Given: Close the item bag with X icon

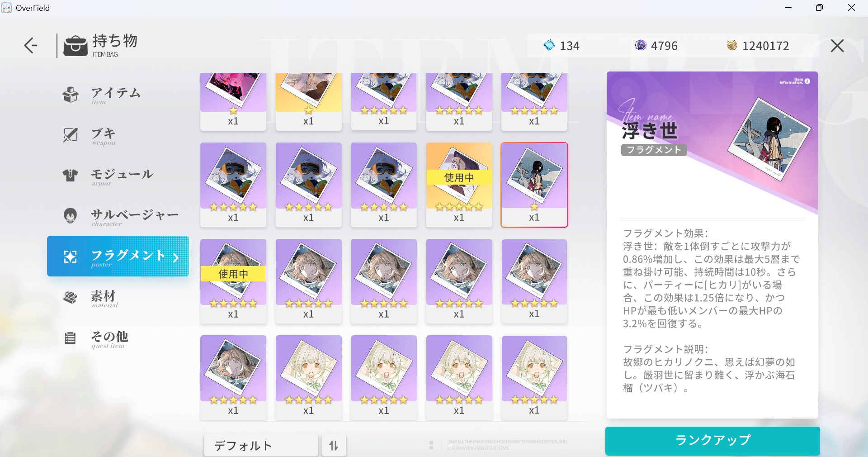Looking at the screenshot, I should (837, 45).
